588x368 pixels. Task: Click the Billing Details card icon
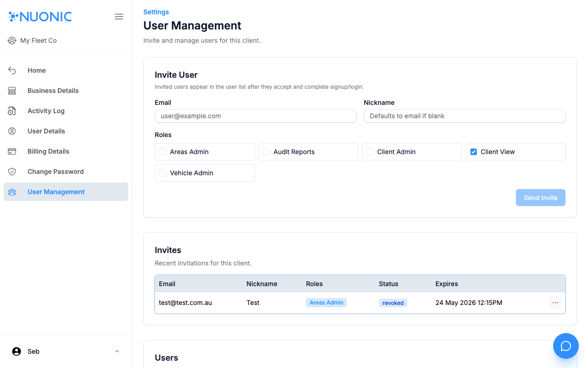(x=12, y=151)
